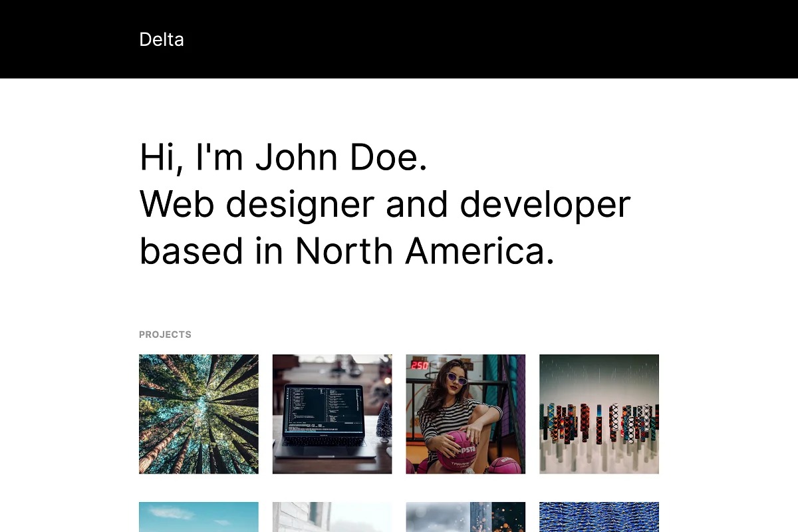
Task: Click the mini Christmas tree beside the laptop
Action: [384, 423]
